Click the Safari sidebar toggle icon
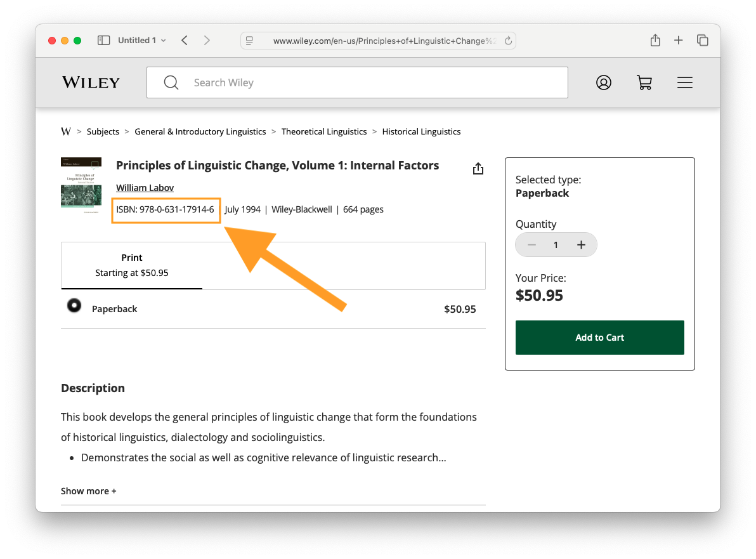The image size is (756, 559). click(104, 41)
